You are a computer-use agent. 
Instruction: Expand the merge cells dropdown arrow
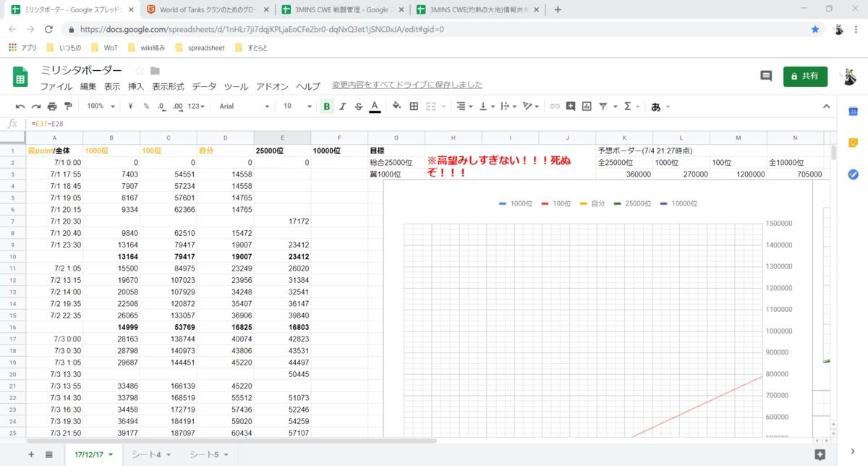pyautogui.click(x=443, y=106)
